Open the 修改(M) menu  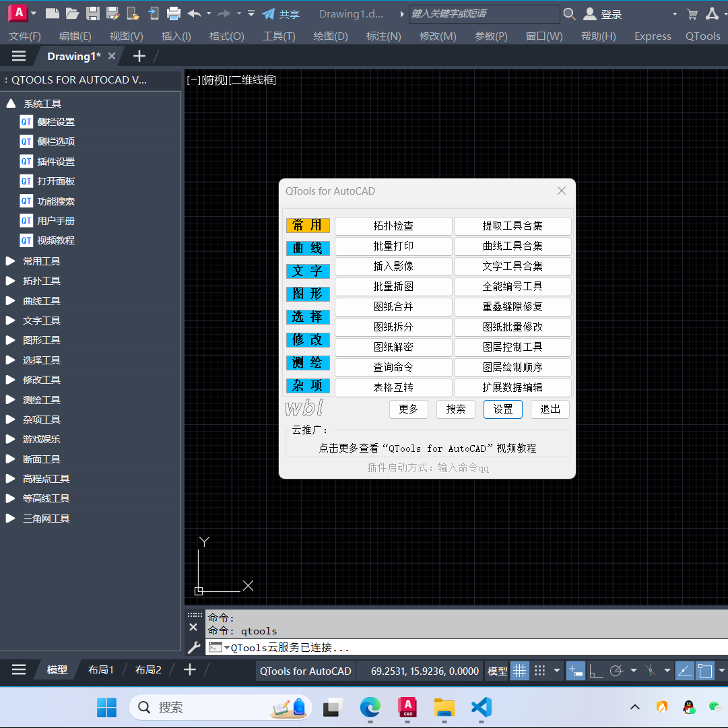click(x=438, y=36)
